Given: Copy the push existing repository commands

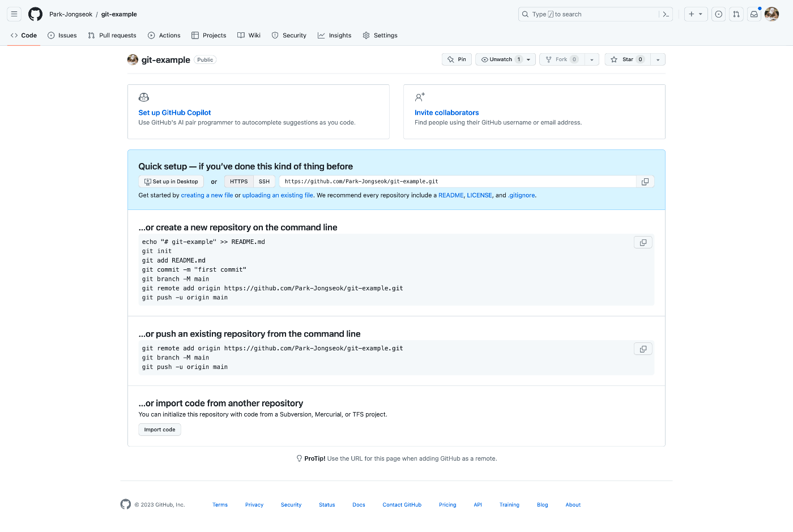Looking at the screenshot, I should coord(643,349).
